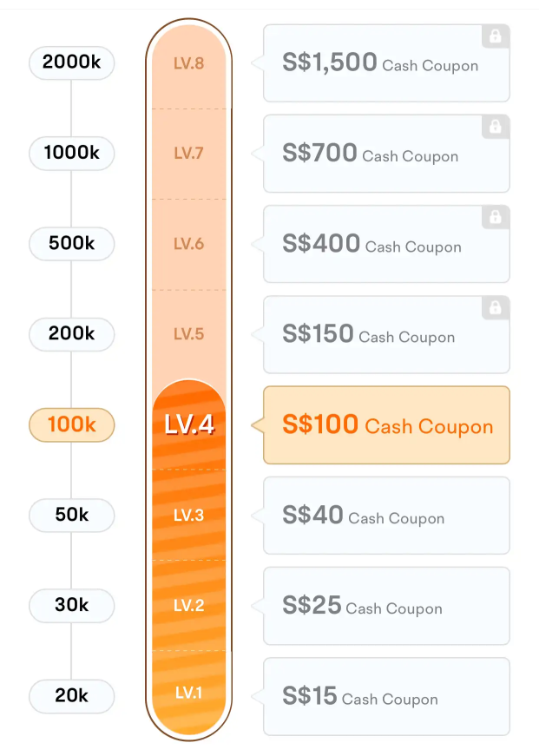Click the 1000k milestone pill
The image size is (539, 756).
72,154
